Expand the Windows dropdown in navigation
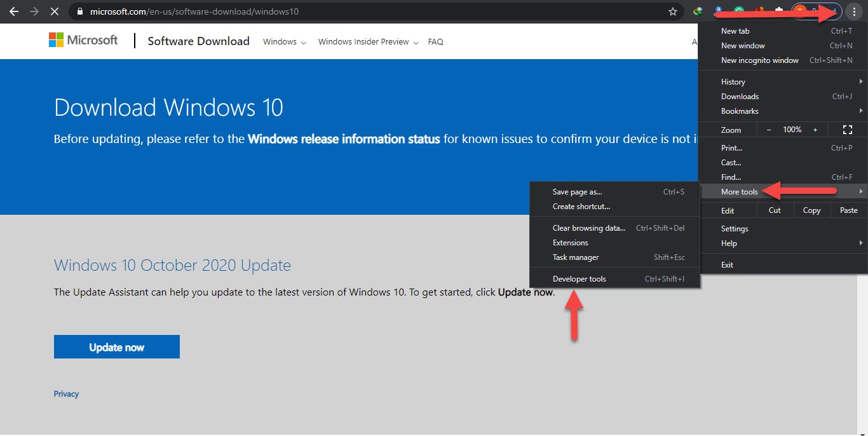 pyautogui.click(x=284, y=42)
